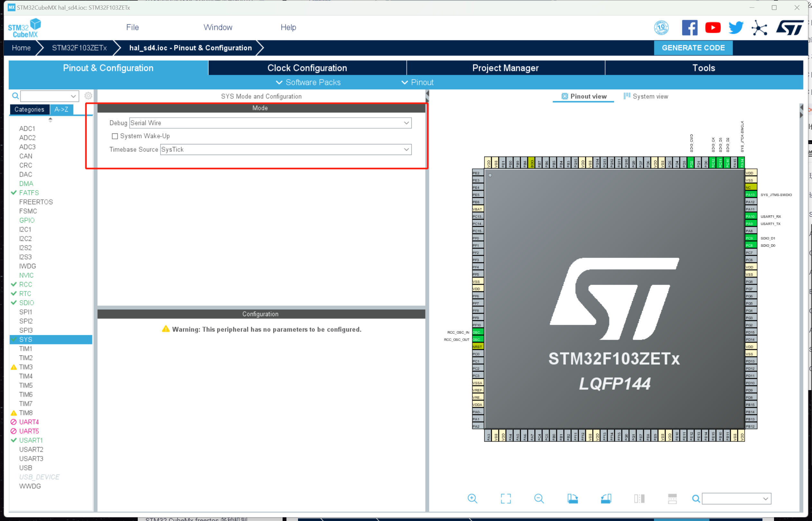Open the Facebook icon link
Image resolution: width=812 pixels, height=521 pixels.
(x=689, y=27)
